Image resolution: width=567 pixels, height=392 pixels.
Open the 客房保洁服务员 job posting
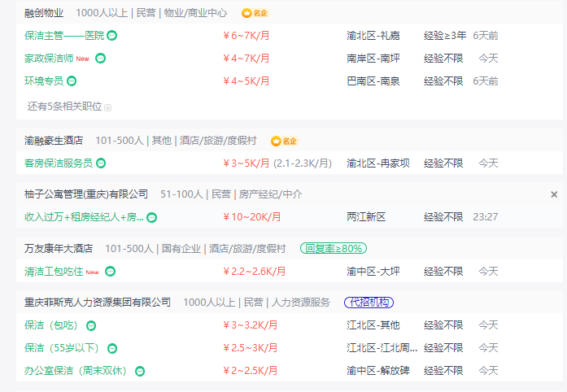pos(59,163)
